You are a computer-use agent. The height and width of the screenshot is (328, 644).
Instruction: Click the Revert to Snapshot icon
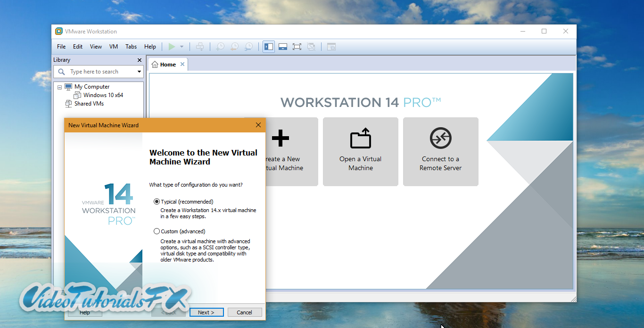coord(234,47)
